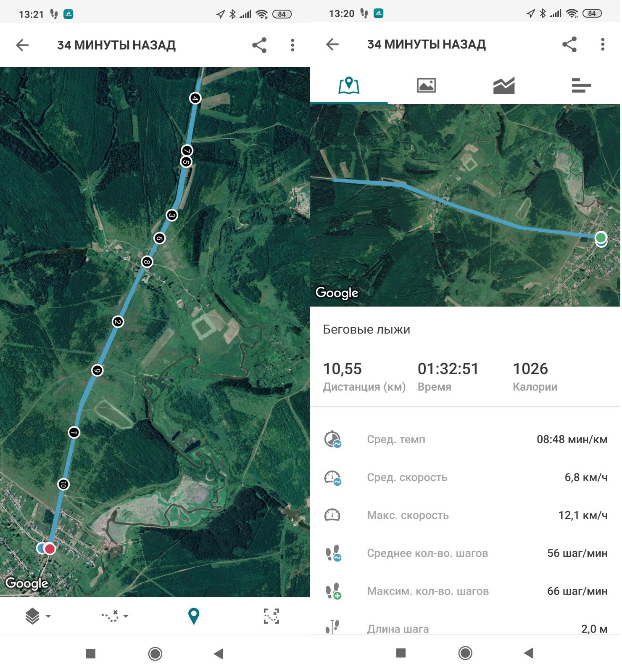The image size is (622, 672).
Task: Tap the kilometer 4 marker on route
Action: (195, 98)
